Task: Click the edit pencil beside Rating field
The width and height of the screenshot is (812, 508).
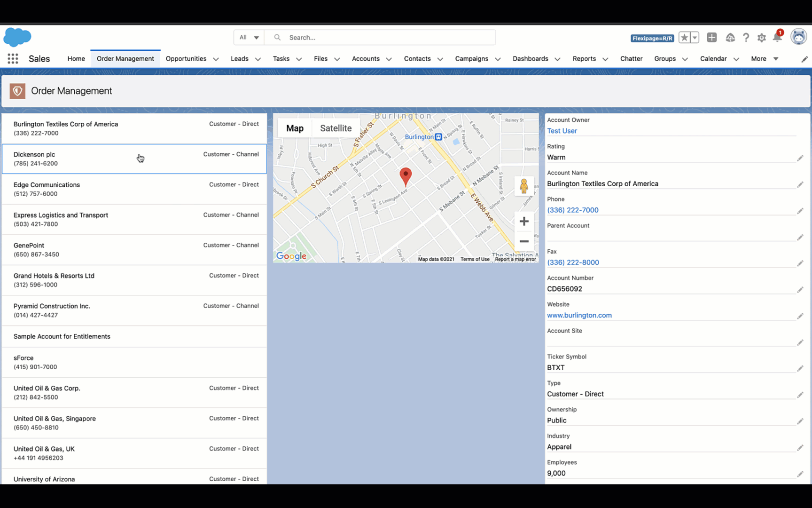Action: 800,158
